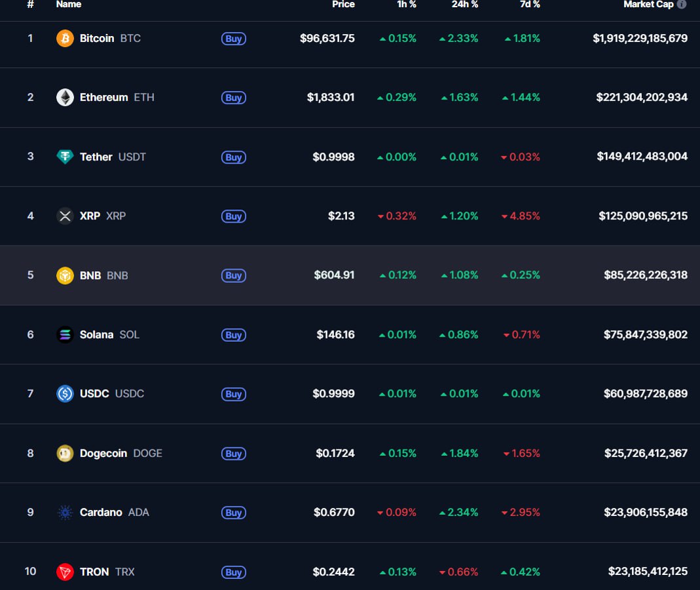The width and height of the screenshot is (700, 590).
Task: Click the Cardano logo icon
Action: [65, 513]
